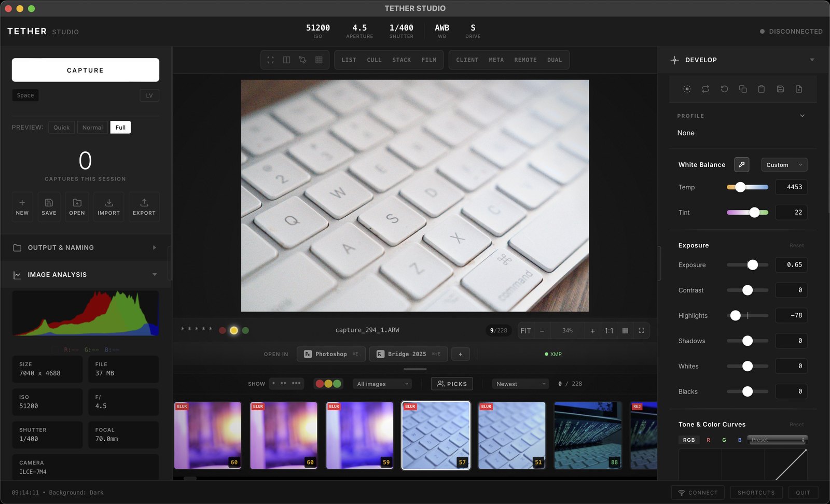
Task: Select the keyboard thumbnail scored 51
Action: tap(512, 436)
